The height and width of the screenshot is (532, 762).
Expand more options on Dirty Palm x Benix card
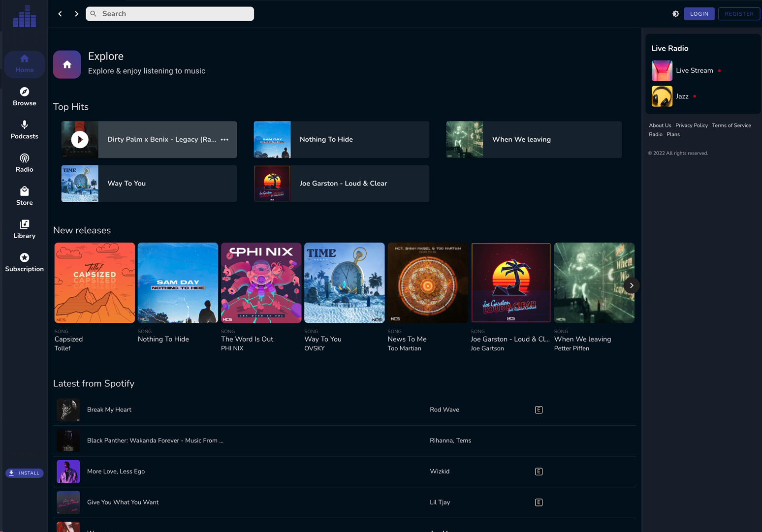224,139
